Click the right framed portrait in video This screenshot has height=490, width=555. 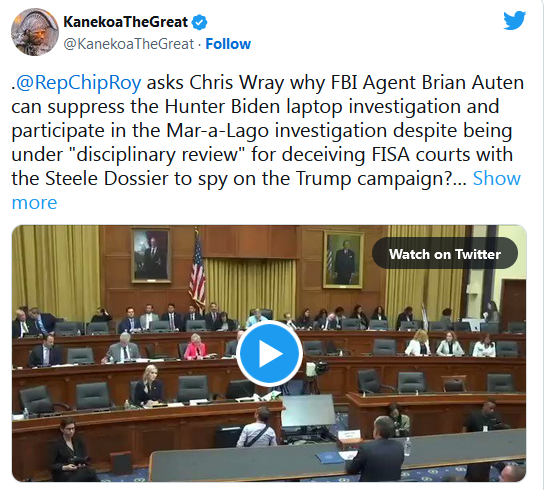click(343, 259)
